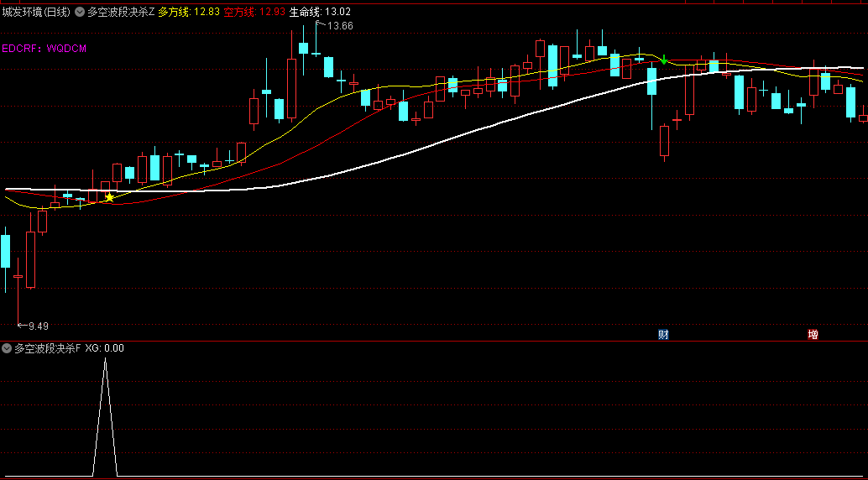Expand the main chart indicator dropdown arrow
Viewport: 868px width, 480px height.
click(79, 11)
